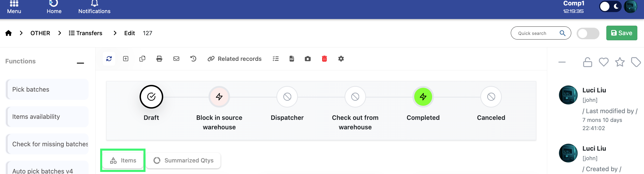This screenshot has width=644, height=174.
Task: Delete the record with red trash icon
Action: [324, 59]
